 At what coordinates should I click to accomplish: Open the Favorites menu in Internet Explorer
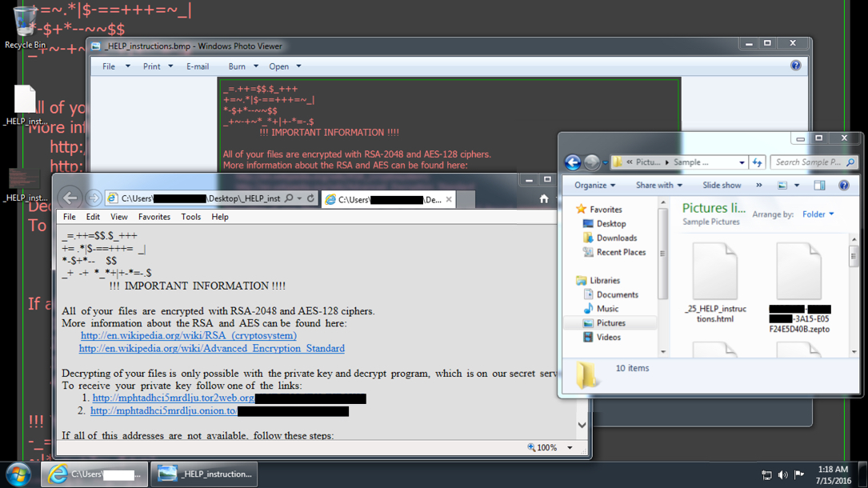(154, 217)
